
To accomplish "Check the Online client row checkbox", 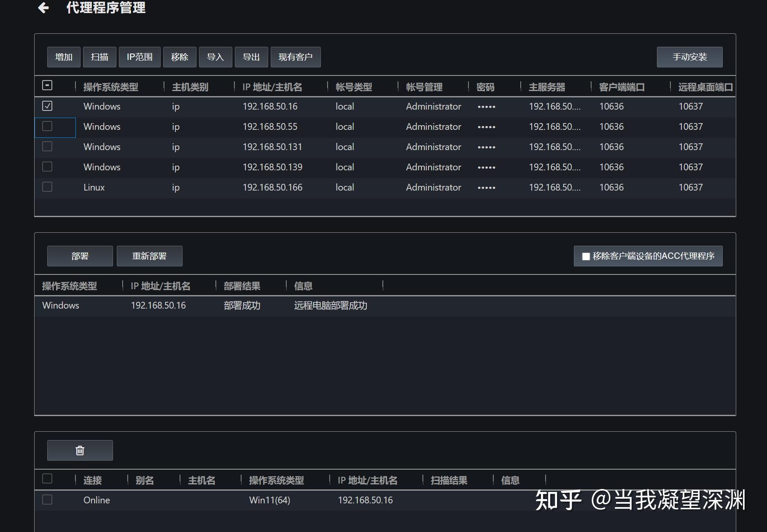I will click(x=47, y=500).
